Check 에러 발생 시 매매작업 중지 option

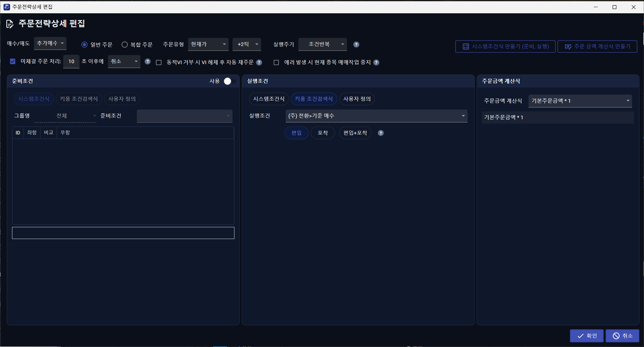(276, 63)
